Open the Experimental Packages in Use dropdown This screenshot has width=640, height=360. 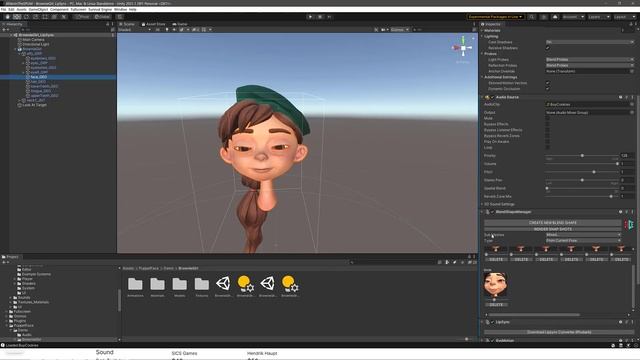[x=496, y=17]
